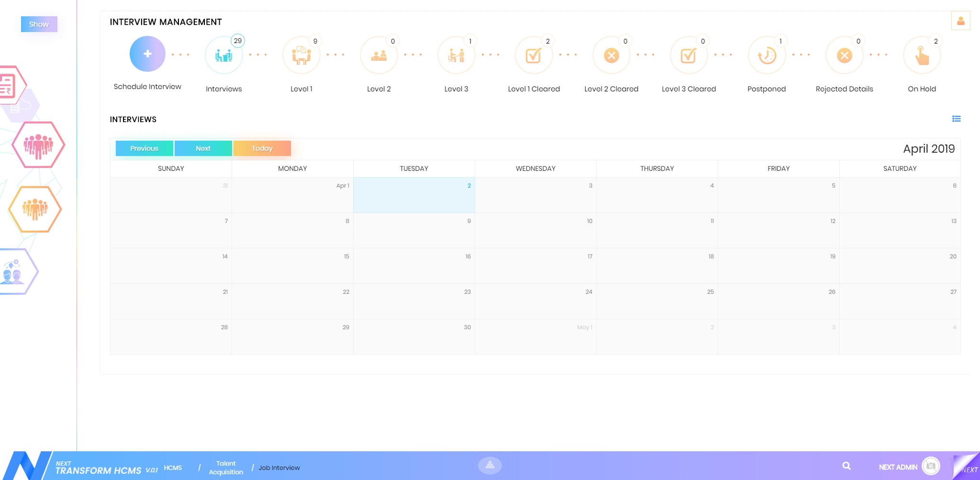Image resolution: width=980 pixels, height=480 pixels.
Task: View Postponed interviews clock icon
Action: click(x=767, y=56)
